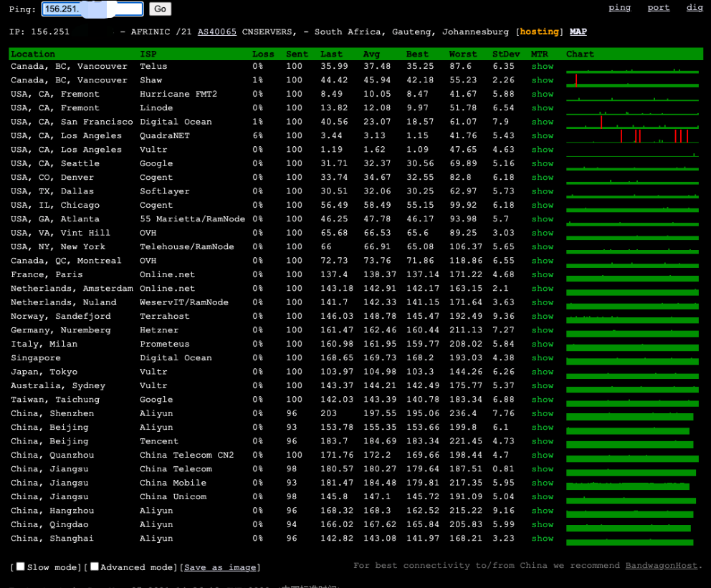711x588 pixels.
Task: Show MTR for Denver Cogent row
Action: [x=543, y=177]
